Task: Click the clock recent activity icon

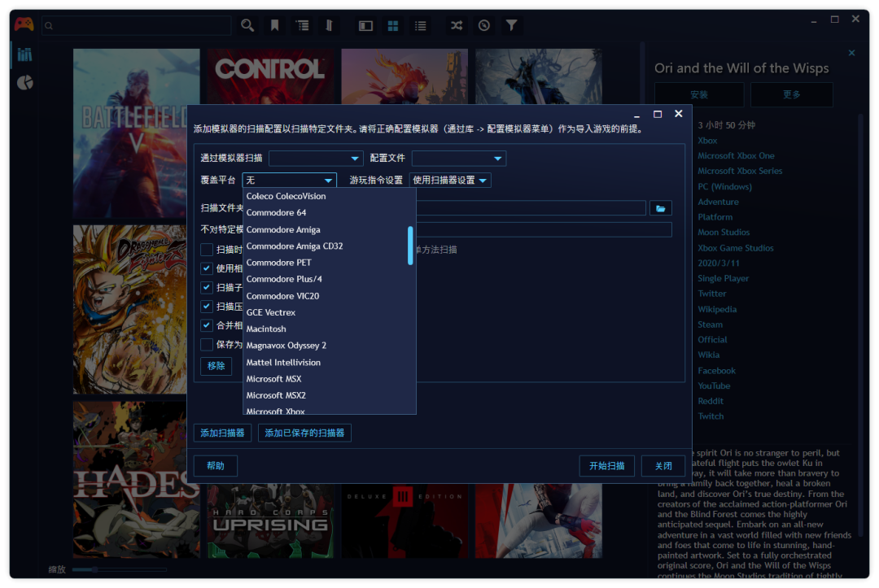Action: point(484,25)
